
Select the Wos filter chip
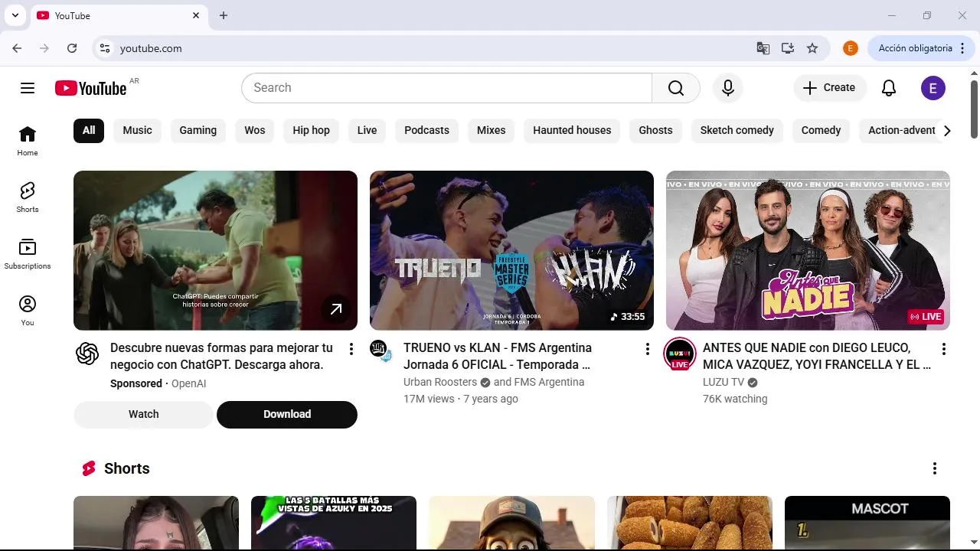pos(255,130)
